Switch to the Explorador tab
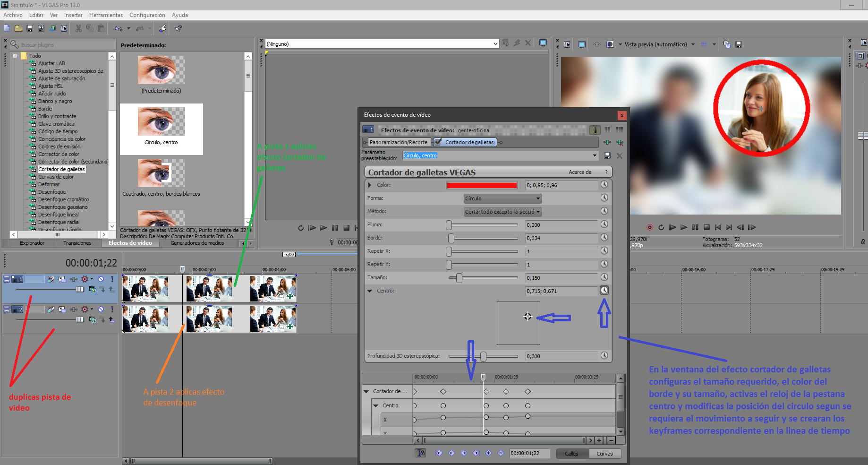The width and height of the screenshot is (868, 465). coord(32,243)
